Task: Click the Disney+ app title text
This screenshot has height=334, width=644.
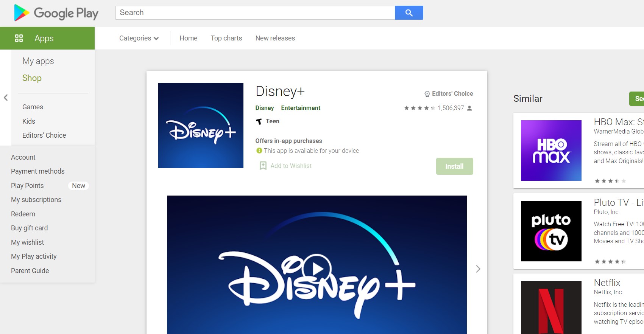Action: click(x=280, y=92)
